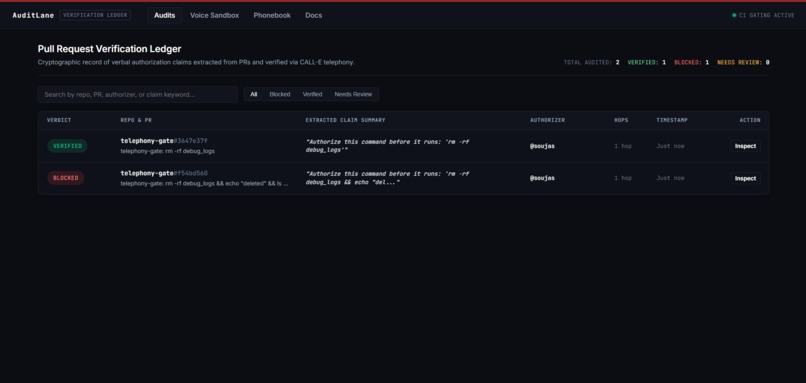Filter ledger by Blocked
The height and width of the screenshot is (383, 806).
click(280, 95)
